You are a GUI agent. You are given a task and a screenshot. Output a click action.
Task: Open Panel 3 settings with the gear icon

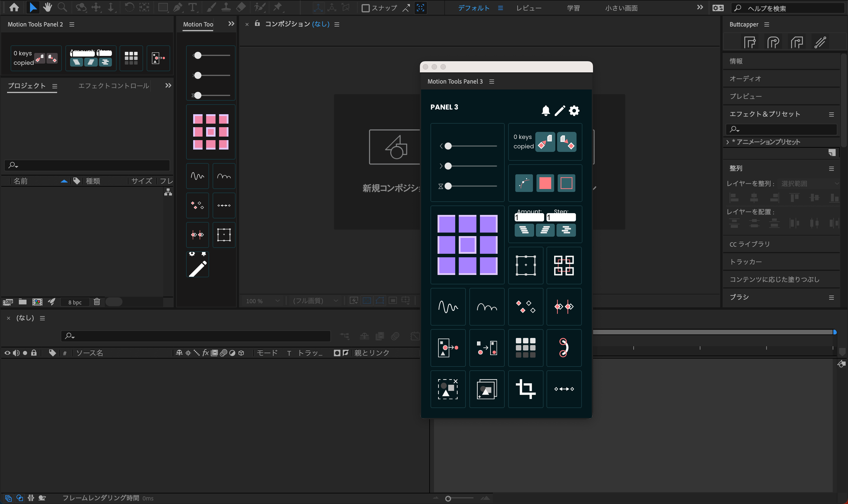pos(574,111)
